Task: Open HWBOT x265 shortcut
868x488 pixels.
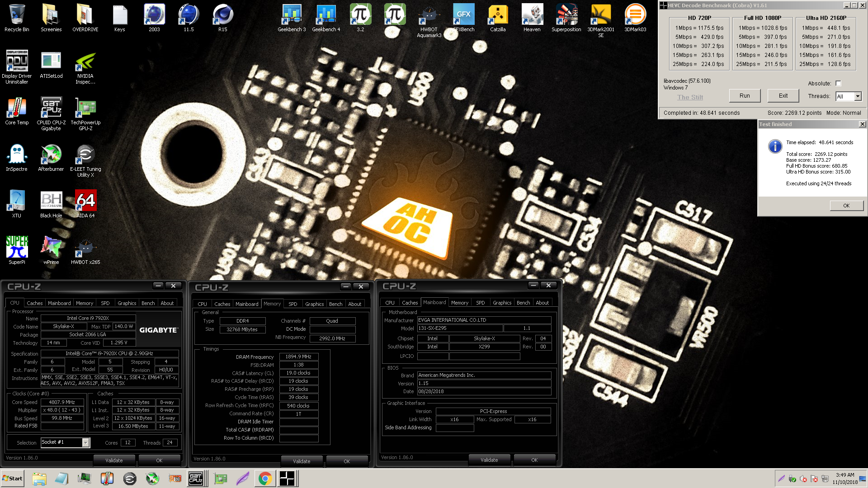Action: tap(85, 250)
